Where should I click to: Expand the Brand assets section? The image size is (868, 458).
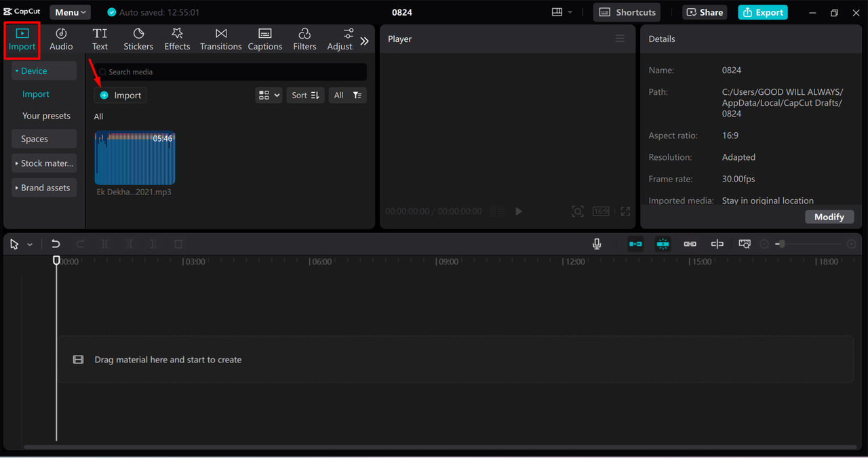(x=44, y=188)
